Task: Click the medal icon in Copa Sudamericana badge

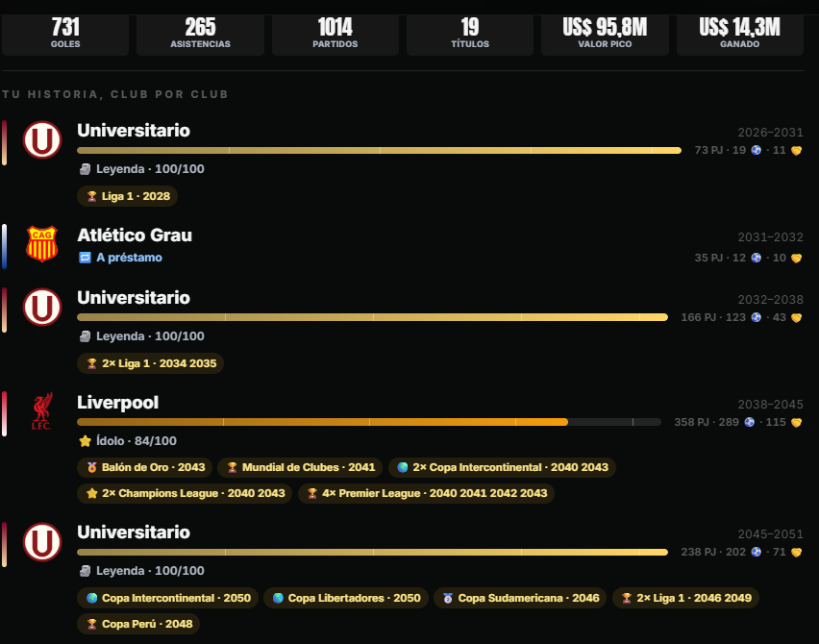Action: point(448,598)
